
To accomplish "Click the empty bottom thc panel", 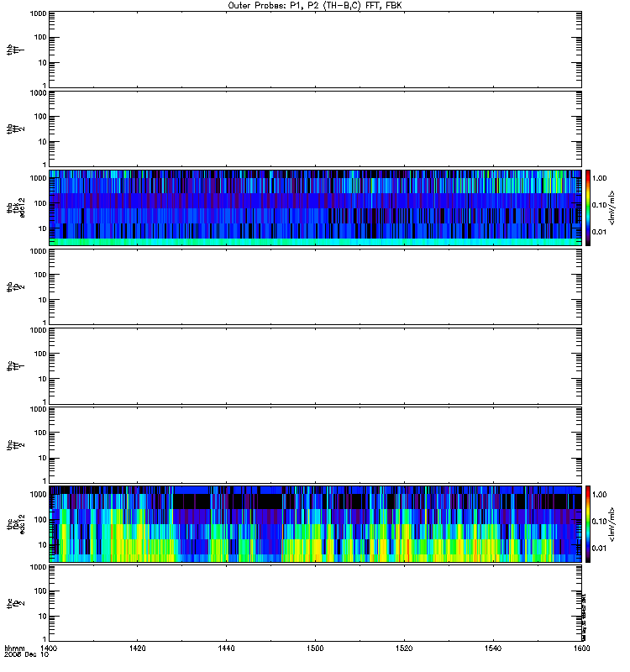I will tap(315, 603).
